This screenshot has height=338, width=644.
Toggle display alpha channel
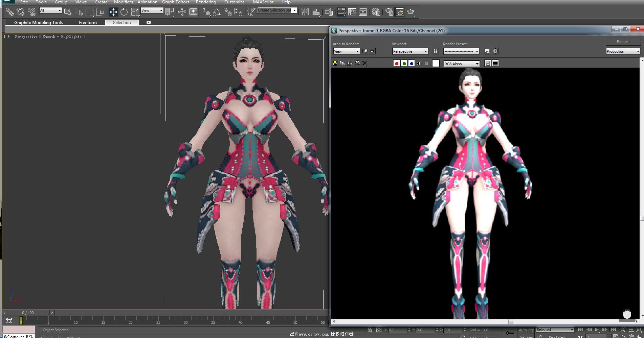click(x=419, y=64)
